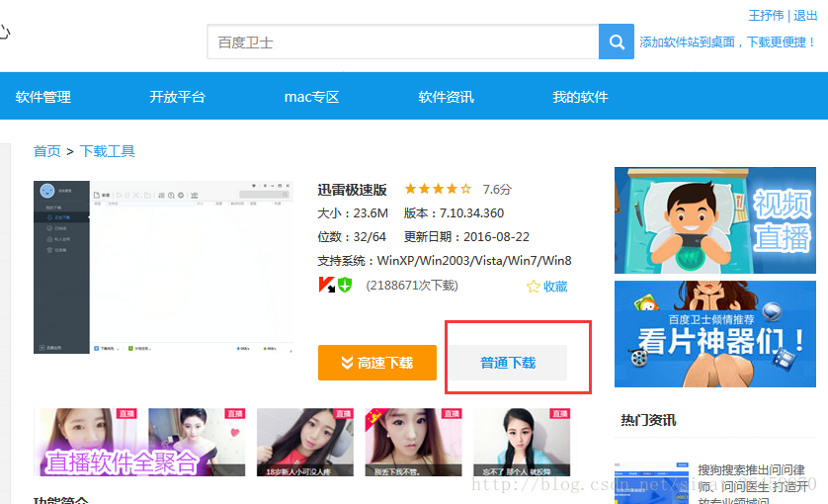
Task: Click the green shield security badge icon
Action: point(345,285)
